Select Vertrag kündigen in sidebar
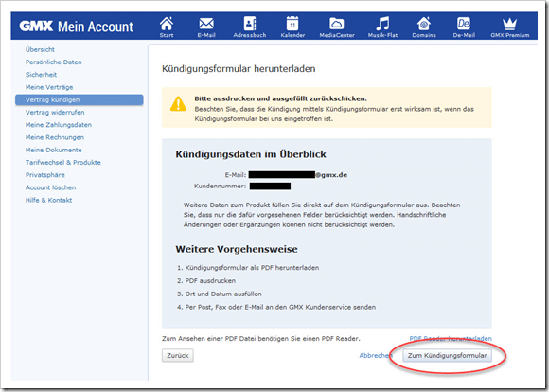 [80, 99]
